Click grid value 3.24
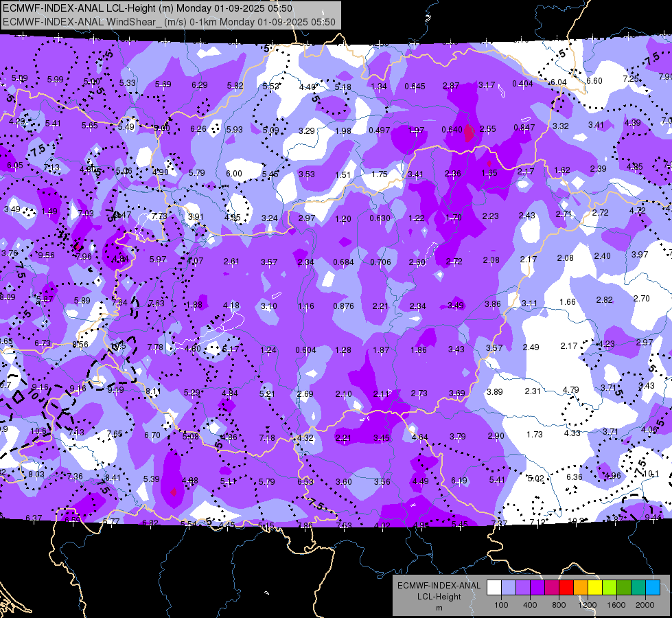672x618 pixels. click(270, 218)
